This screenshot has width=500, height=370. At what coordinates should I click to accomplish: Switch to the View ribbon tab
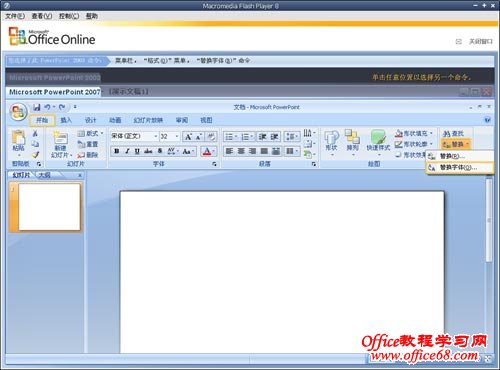tap(206, 120)
